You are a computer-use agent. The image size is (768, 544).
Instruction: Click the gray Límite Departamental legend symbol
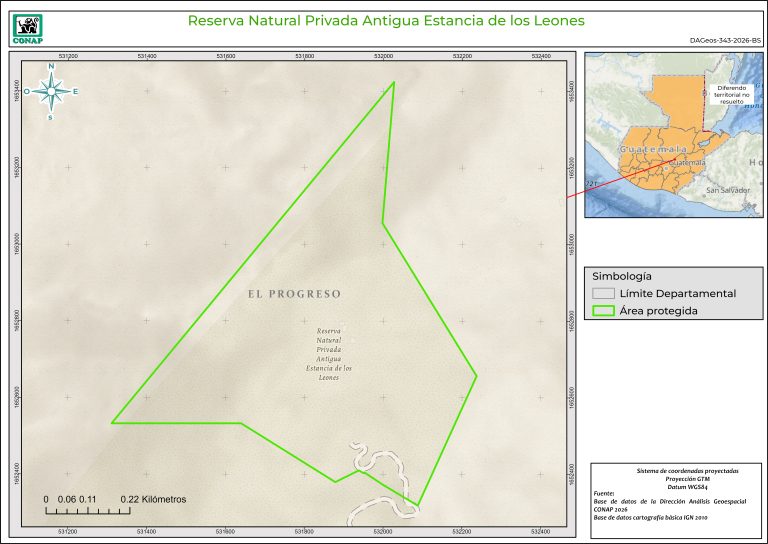602,294
